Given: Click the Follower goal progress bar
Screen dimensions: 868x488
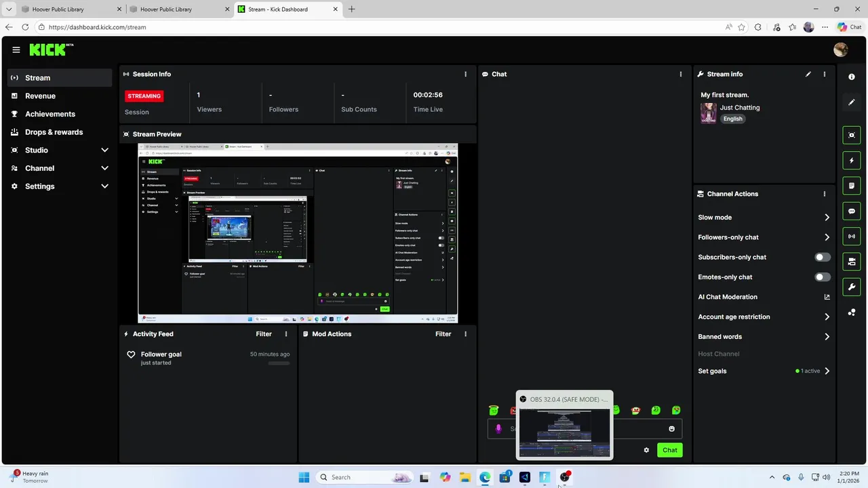Looking at the screenshot, I should [x=279, y=363].
